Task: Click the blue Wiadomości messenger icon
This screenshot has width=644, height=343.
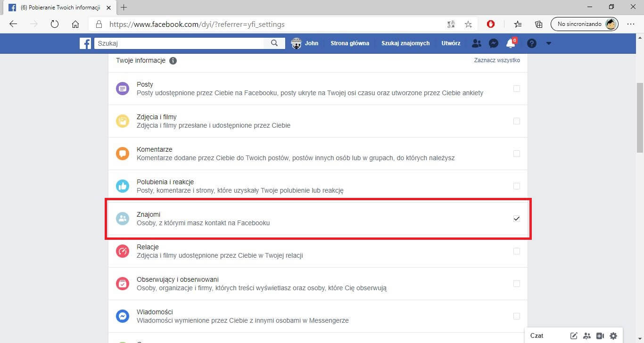Action: point(123,316)
